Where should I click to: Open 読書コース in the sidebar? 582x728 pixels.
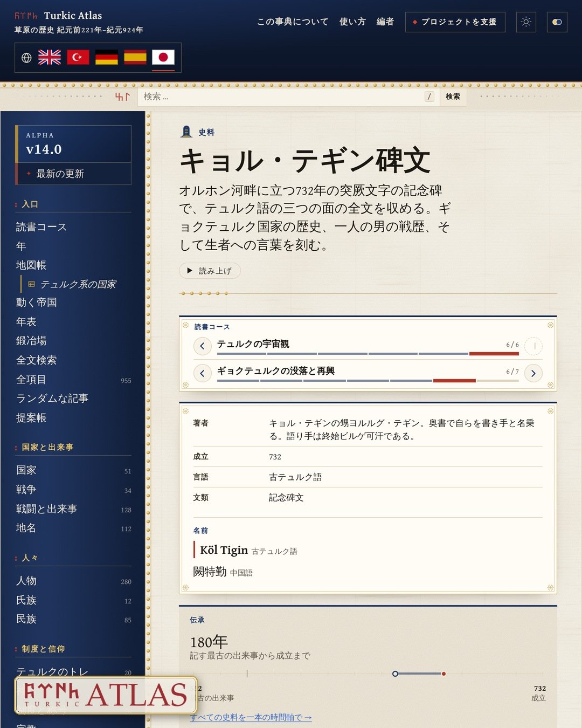click(x=41, y=227)
